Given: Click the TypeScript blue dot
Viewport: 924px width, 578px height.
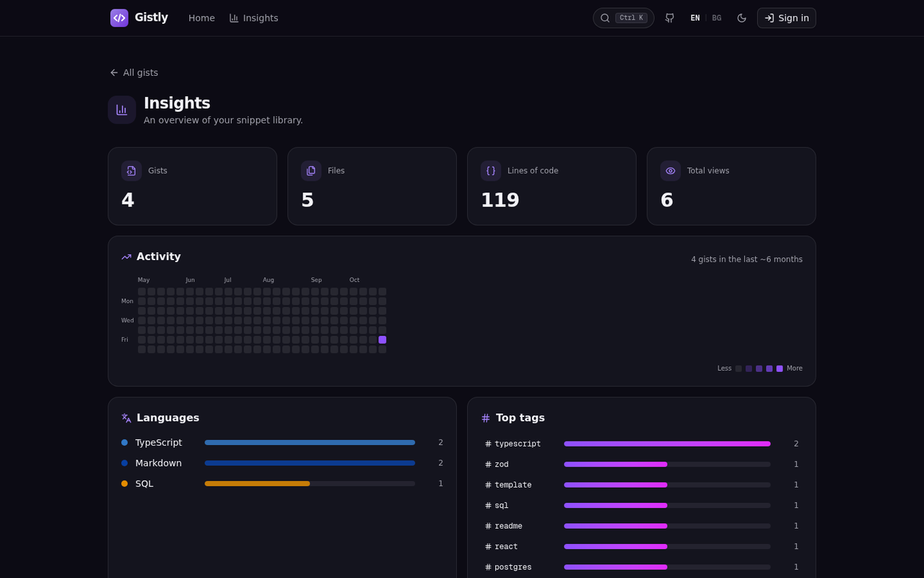Looking at the screenshot, I should [124, 442].
